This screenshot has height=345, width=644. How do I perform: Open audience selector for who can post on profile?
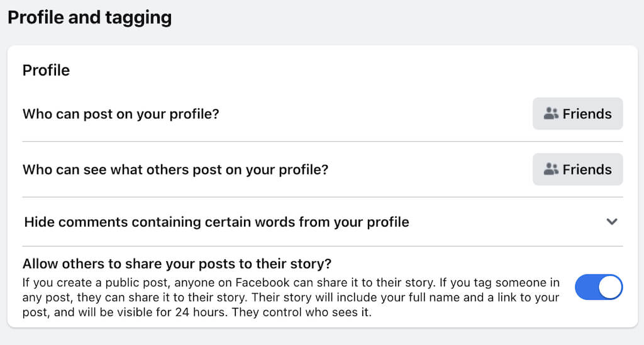coord(577,113)
